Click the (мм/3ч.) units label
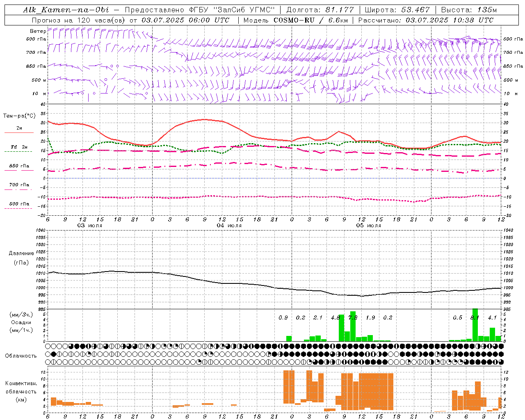Screen dimensions: 525x420 point(21,315)
